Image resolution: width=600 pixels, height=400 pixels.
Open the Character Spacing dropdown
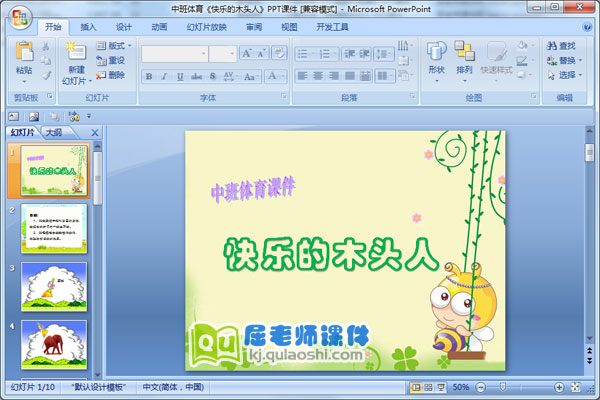click(230, 77)
